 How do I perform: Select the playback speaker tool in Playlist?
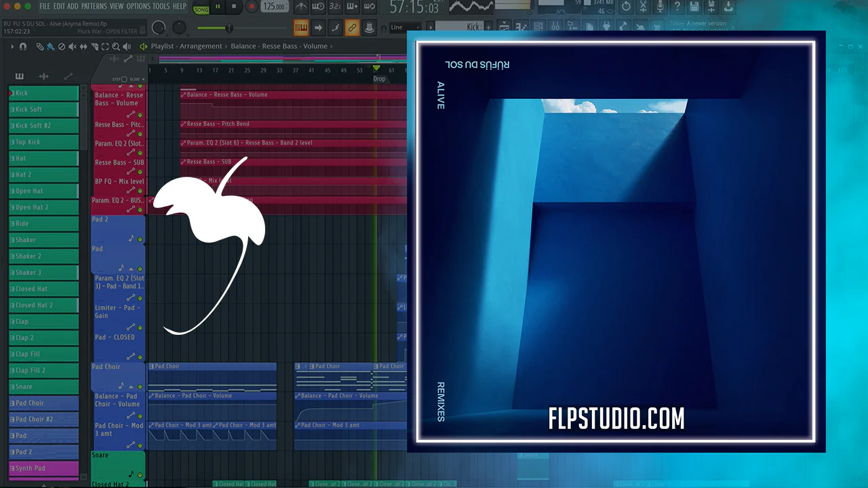point(127,47)
